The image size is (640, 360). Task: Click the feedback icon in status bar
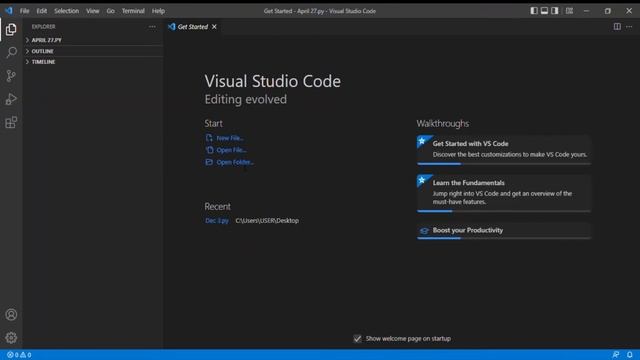coord(616,355)
